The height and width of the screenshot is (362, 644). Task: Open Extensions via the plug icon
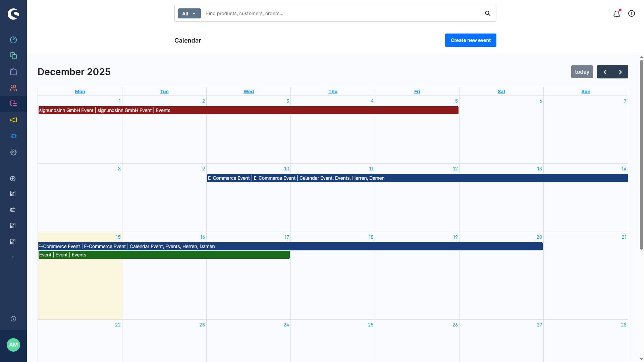(13, 136)
